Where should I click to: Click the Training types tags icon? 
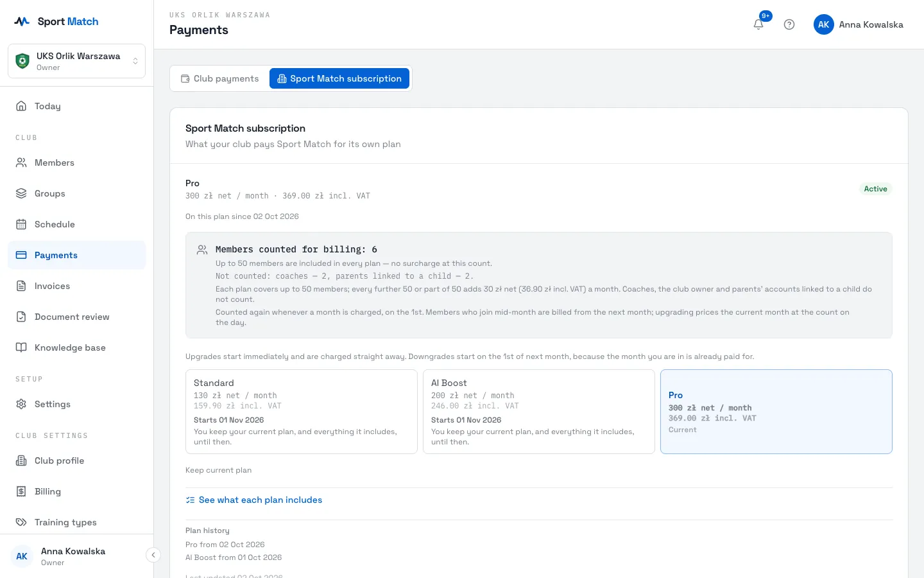(21, 522)
